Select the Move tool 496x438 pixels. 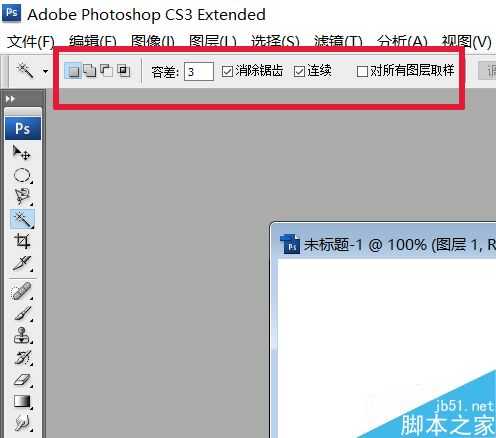tap(22, 153)
